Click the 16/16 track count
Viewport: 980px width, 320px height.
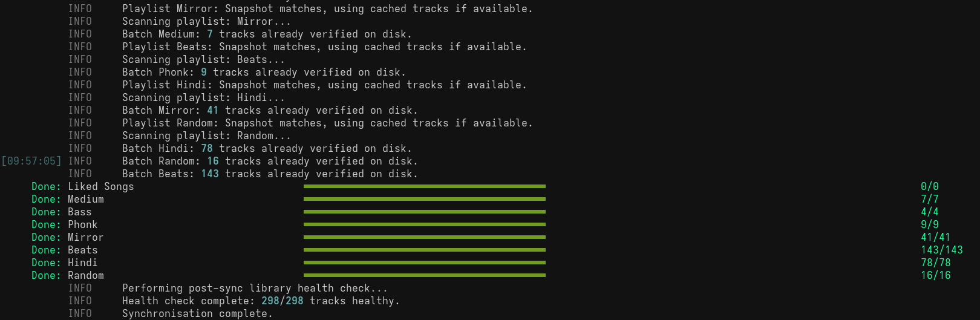(935, 275)
